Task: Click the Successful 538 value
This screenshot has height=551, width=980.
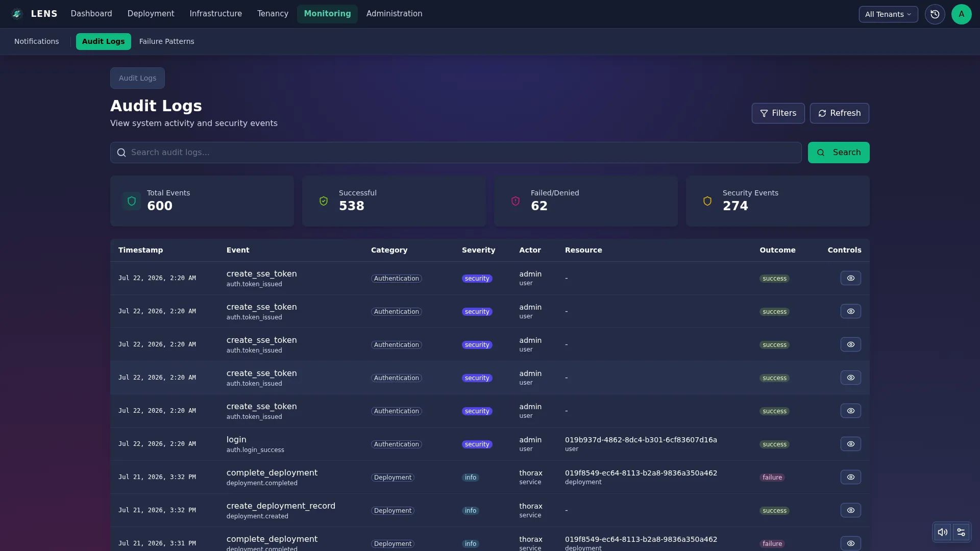Action: tap(352, 206)
